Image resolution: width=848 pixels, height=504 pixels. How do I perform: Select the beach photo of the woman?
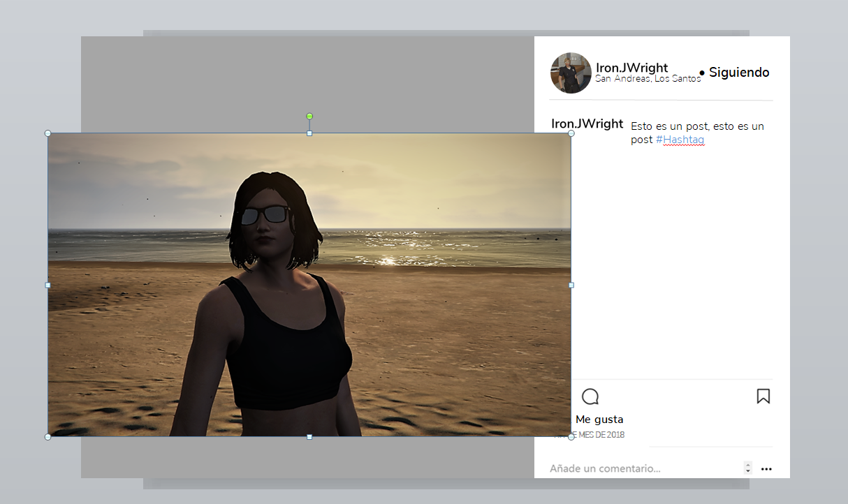click(309, 285)
